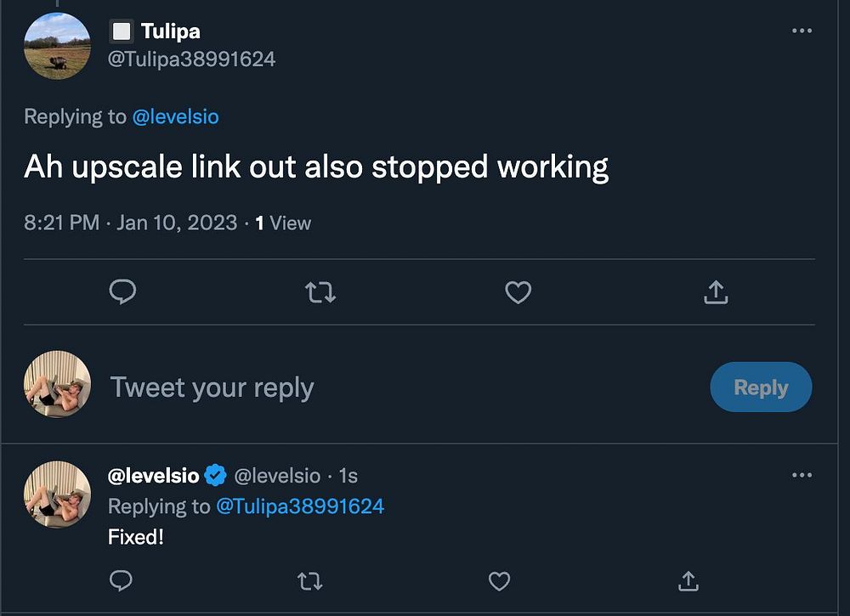This screenshot has height=616, width=850.
Task: Click Tulipa display name
Action: pyautogui.click(x=170, y=31)
